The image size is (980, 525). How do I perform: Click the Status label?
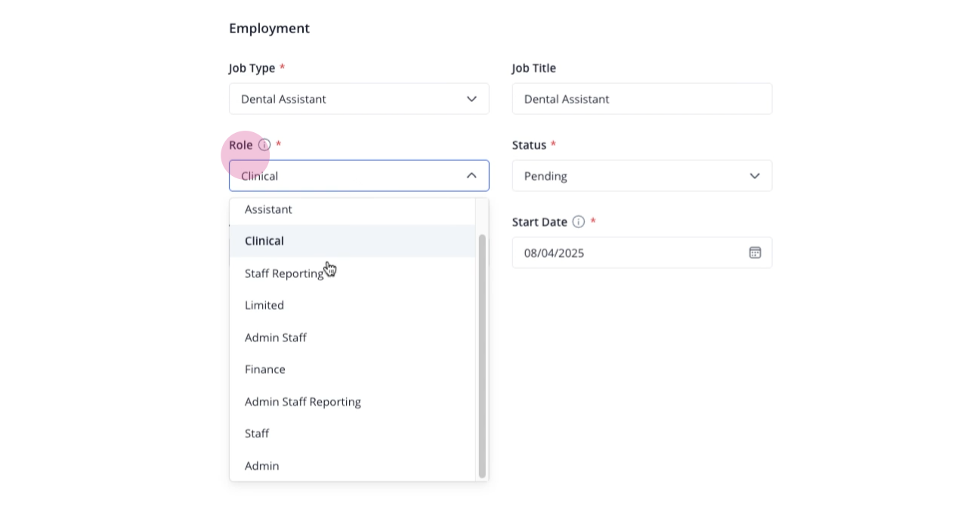[x=530, y=145]
